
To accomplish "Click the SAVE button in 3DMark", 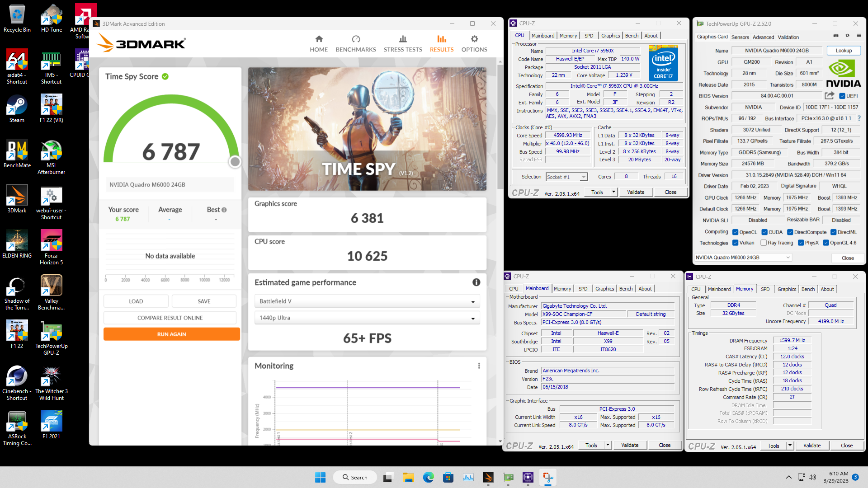I will [204, 301].
